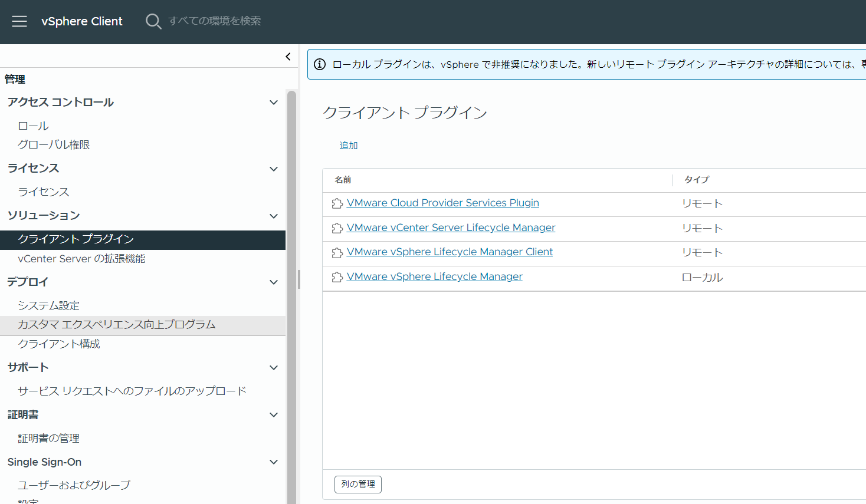Click the 追加 link to add plugin
866x504 pixels.
pyautogui.click(x=349, y=145)
